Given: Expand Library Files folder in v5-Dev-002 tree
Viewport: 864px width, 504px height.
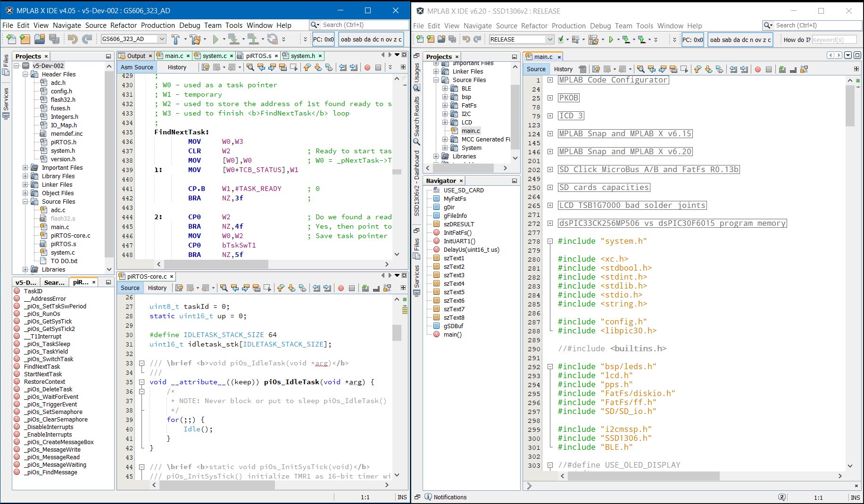Looking at the screenshot, I should tap(25, 176).
